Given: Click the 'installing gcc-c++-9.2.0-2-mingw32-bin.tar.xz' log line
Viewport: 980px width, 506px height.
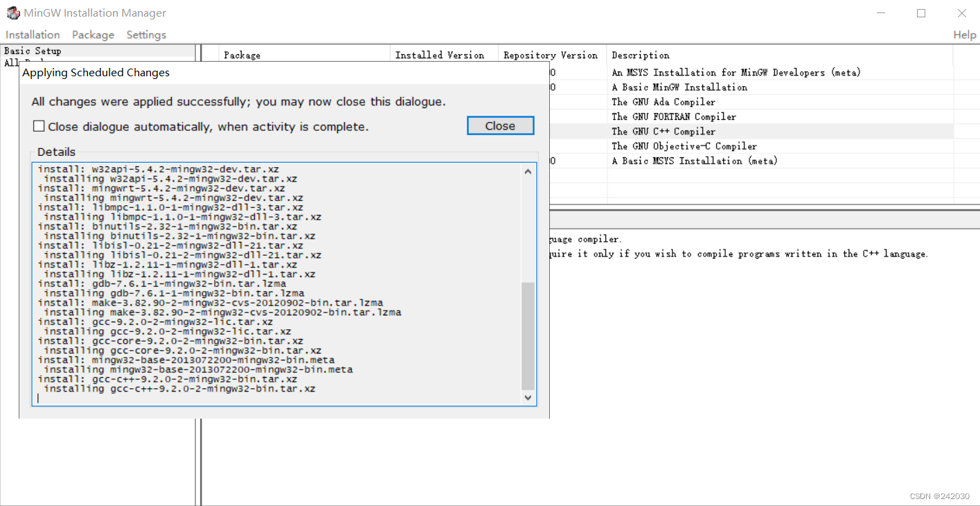Looking at the screenshot, I should pyautogui.click(x=179, y=389).
